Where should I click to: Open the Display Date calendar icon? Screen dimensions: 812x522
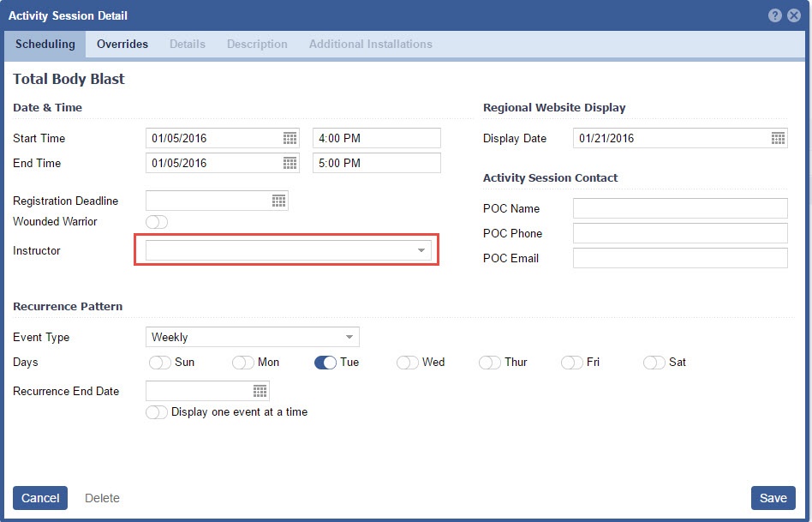tap(778, 138)
